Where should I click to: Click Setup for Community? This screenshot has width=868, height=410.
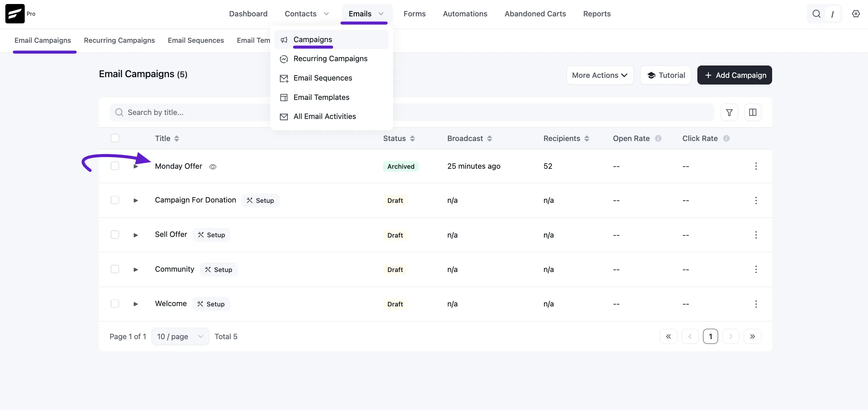[218, 269]
